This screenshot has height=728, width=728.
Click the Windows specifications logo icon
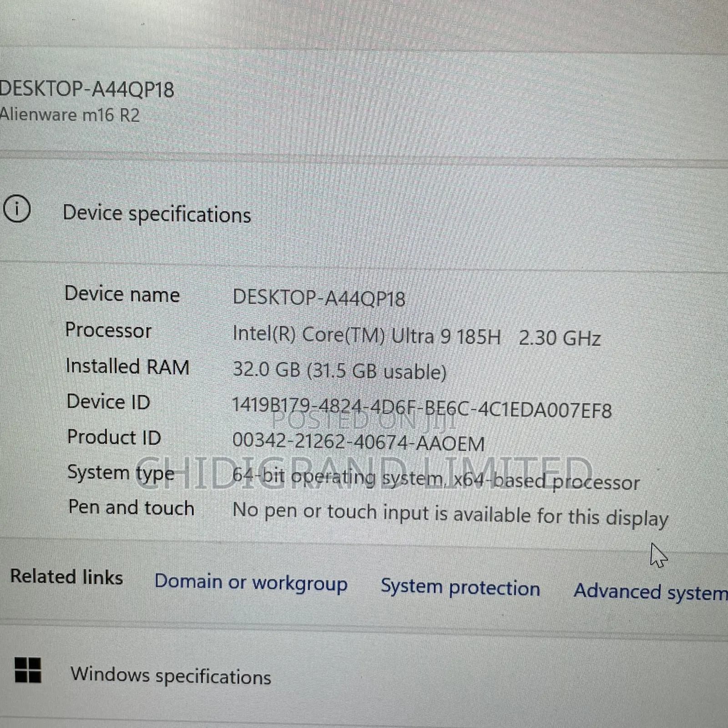point(28,670)
